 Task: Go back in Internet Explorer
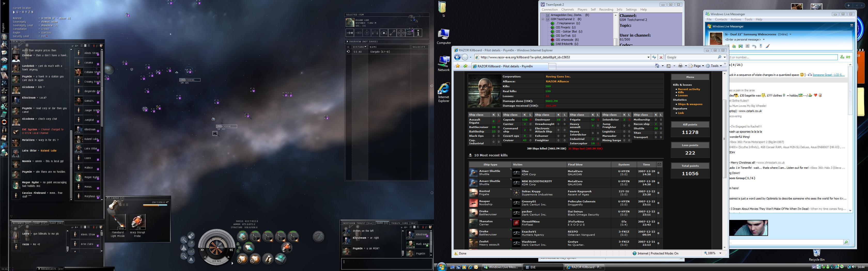457,57
